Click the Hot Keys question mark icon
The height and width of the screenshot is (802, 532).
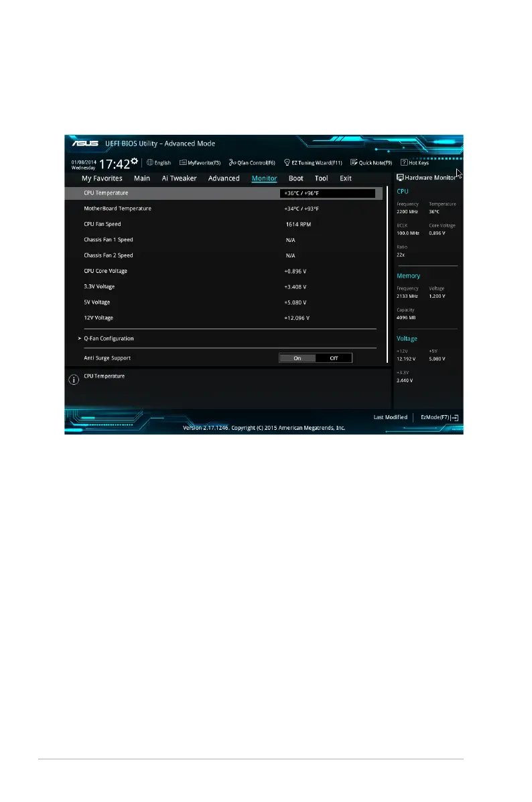coord(404,163)
